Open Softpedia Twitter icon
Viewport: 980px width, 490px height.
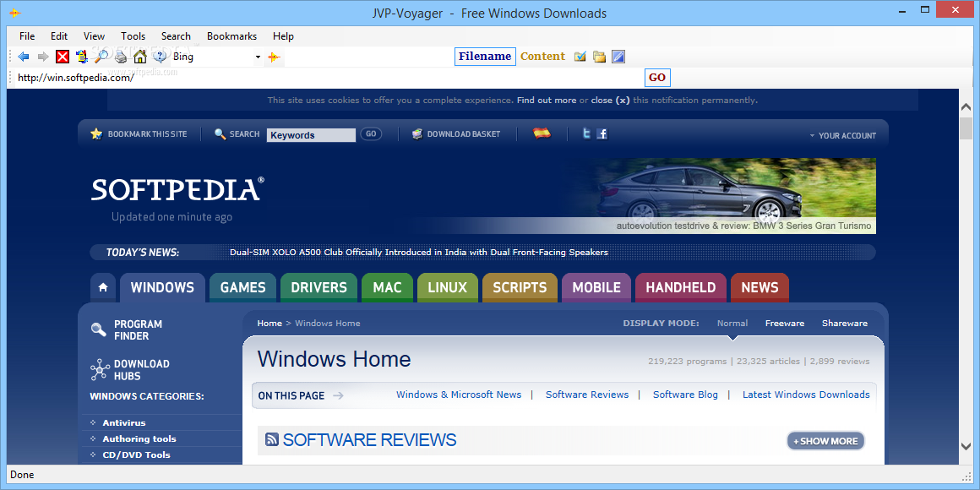tap(586, 133)
